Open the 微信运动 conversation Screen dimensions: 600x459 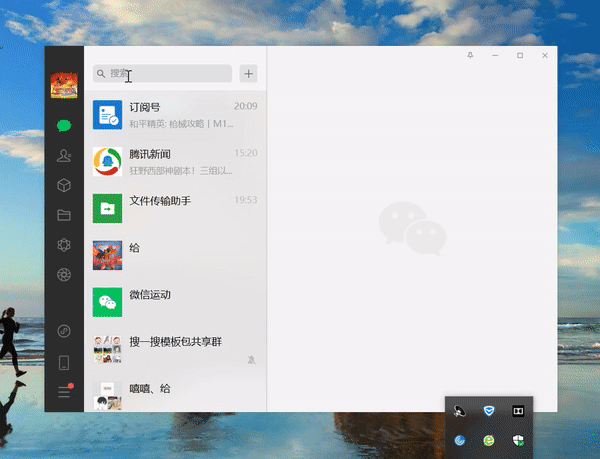[175, 302]
